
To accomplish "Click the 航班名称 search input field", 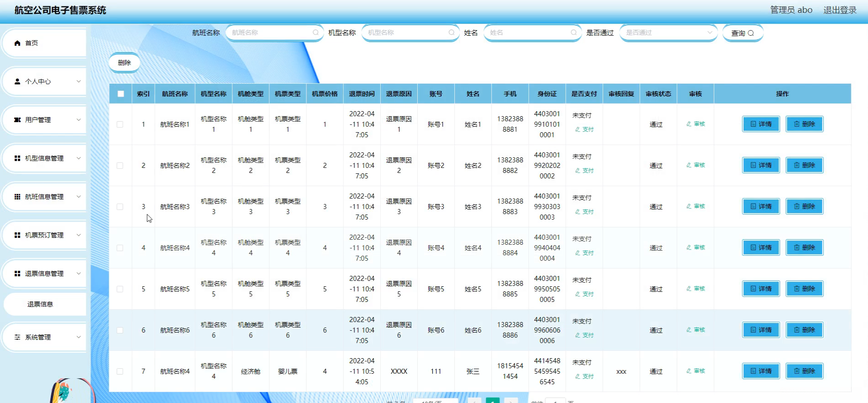I will pos(274,32).
